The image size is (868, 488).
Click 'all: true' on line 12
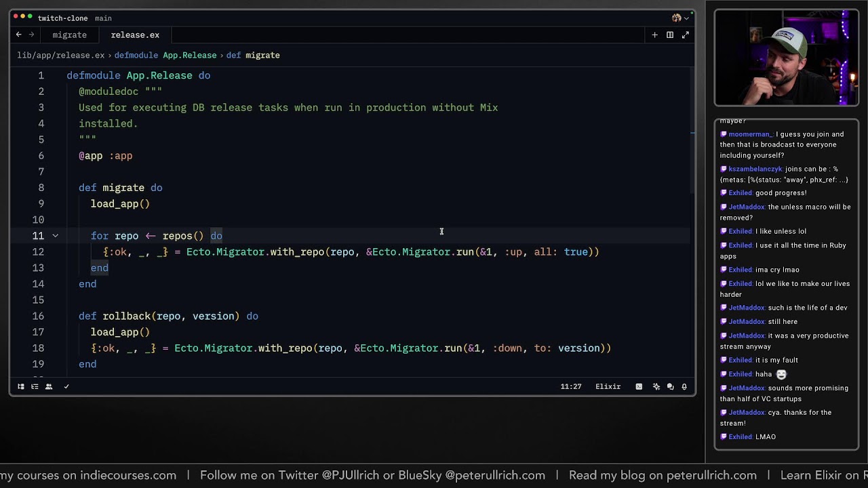tap(561, 252)
